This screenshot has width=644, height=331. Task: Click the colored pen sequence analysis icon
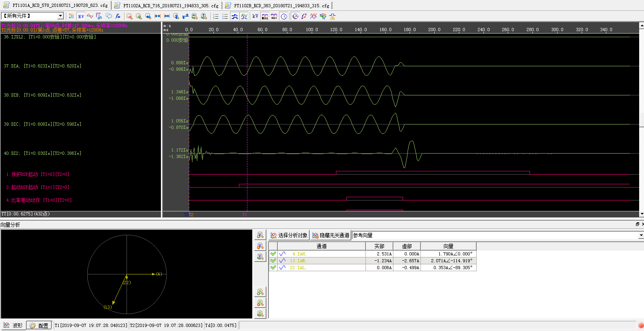(304, 16)
